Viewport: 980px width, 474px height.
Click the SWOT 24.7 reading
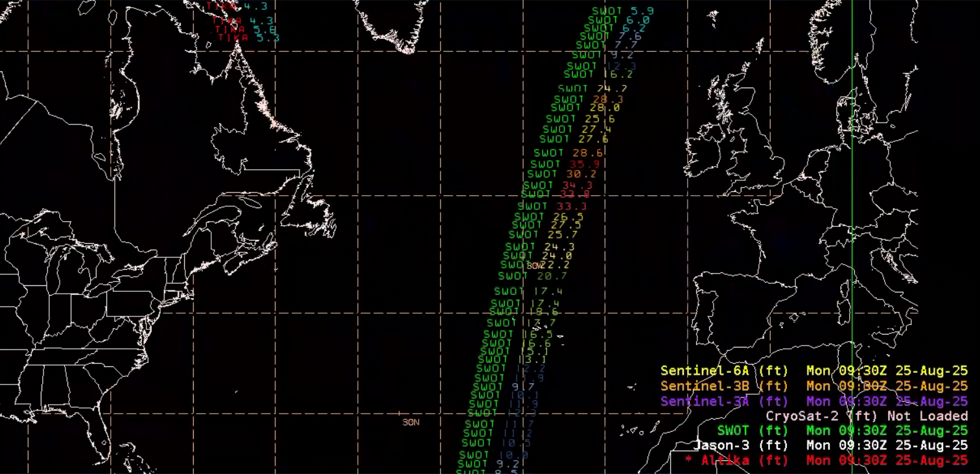click(592, 89)
